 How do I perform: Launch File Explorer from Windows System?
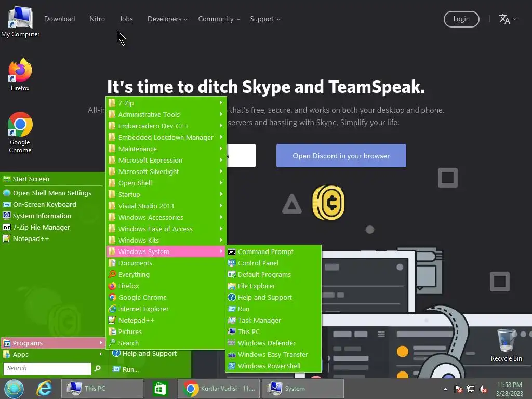pyautogui.click(x=273, y=286)
